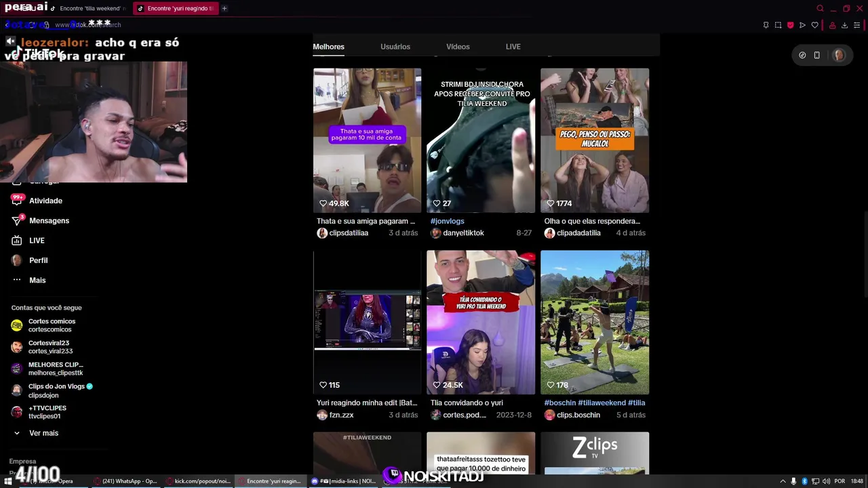Open Clips do Jon Vlogs followed account
Viewport: 868px width, 488px height.
coord(56,390)
